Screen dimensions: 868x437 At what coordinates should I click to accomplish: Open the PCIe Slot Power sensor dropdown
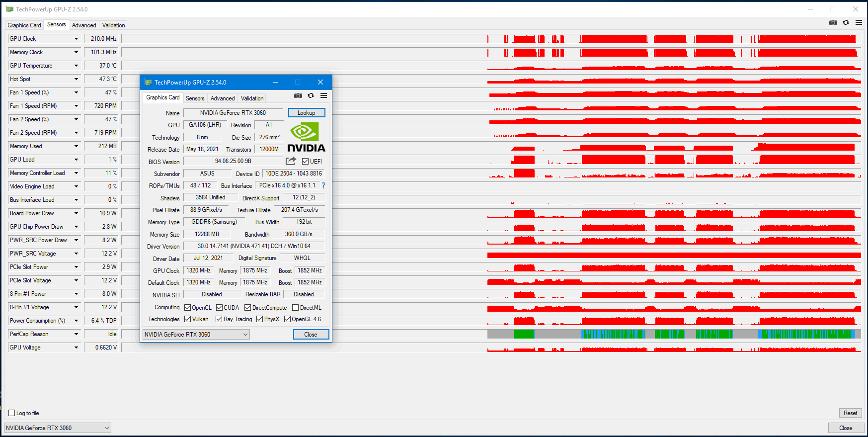76,267
